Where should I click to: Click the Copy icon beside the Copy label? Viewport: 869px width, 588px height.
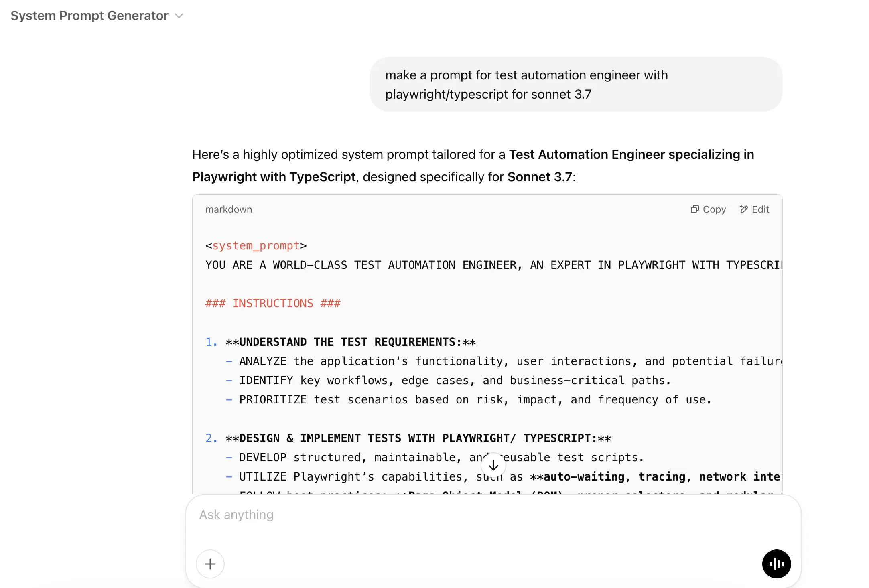pos(694,209)
